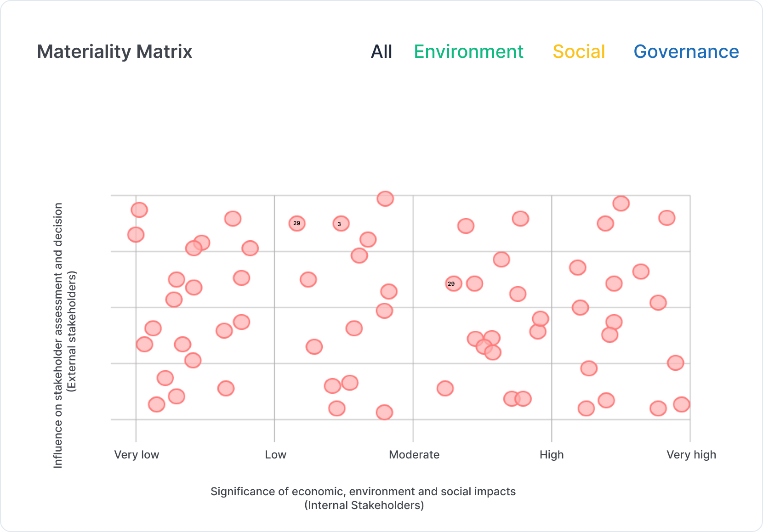The width and height of the screenshot is (763, 532).
Task: Switch to the Environment filter
Action: 468,52
